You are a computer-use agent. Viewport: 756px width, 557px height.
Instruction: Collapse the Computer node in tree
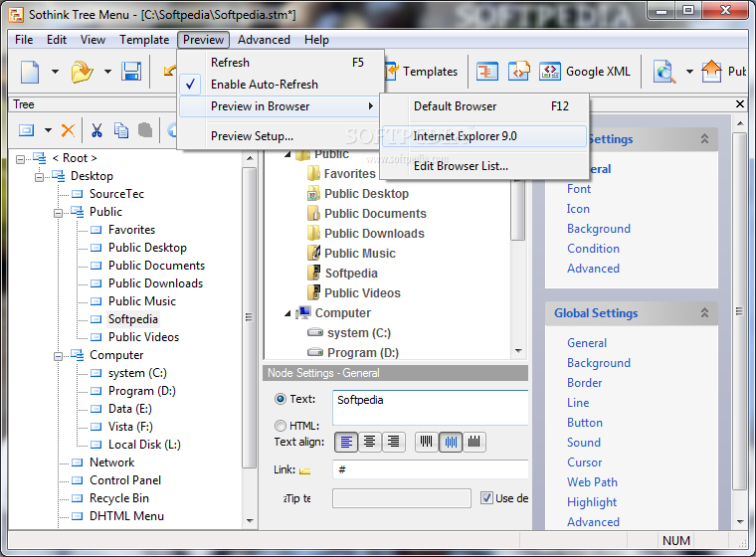58,356
